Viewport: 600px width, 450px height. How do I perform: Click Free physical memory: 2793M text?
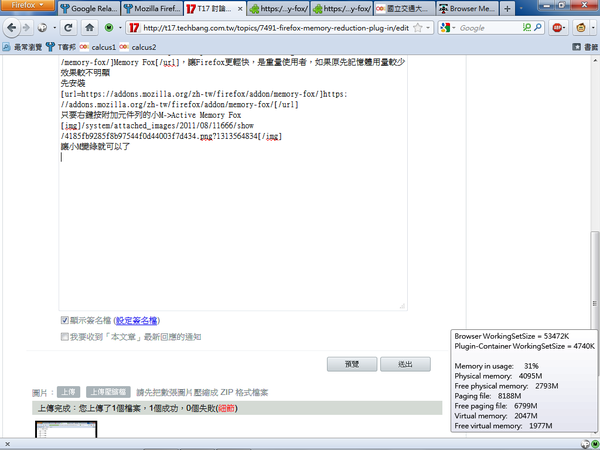pos(506,386)
